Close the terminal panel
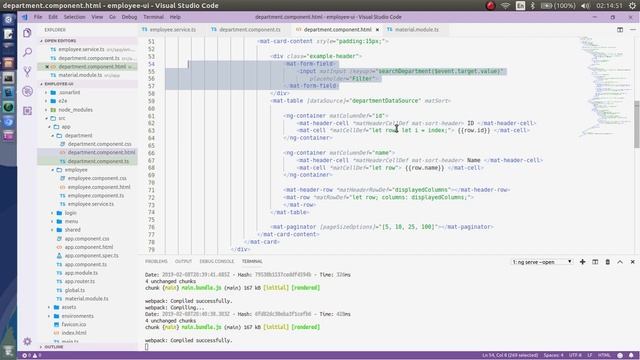Viewport: 640px width, 360px height. [633, 262]
